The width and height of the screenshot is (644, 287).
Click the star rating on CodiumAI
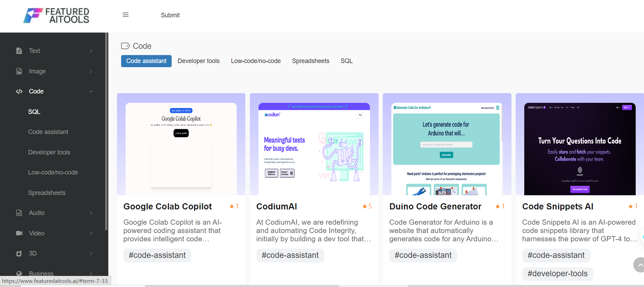pos(367,206)
